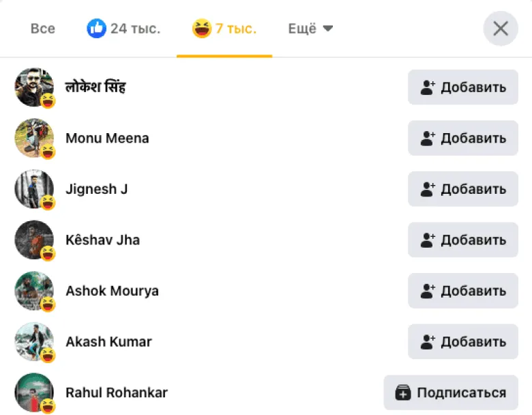Screen dimensions: 532x415
Task: Open Monu Meena's profile picture
Action: coord(33,138)
